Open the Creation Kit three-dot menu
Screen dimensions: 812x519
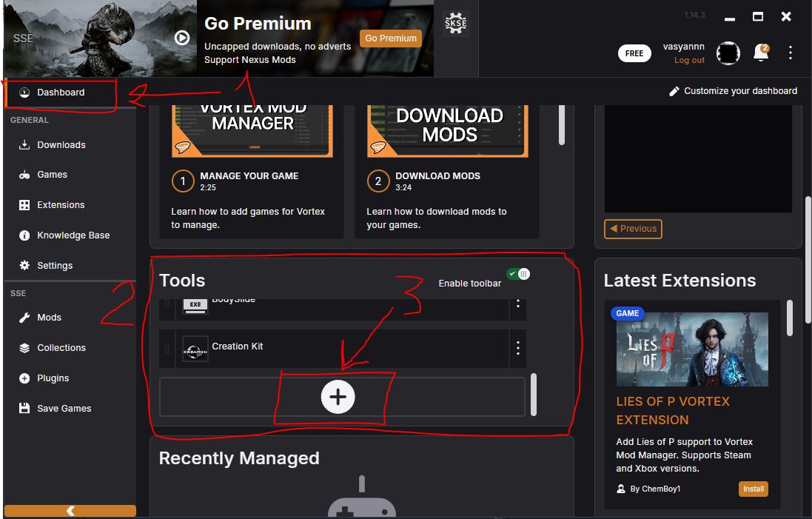pyautogui.click(x=518, y=348)
